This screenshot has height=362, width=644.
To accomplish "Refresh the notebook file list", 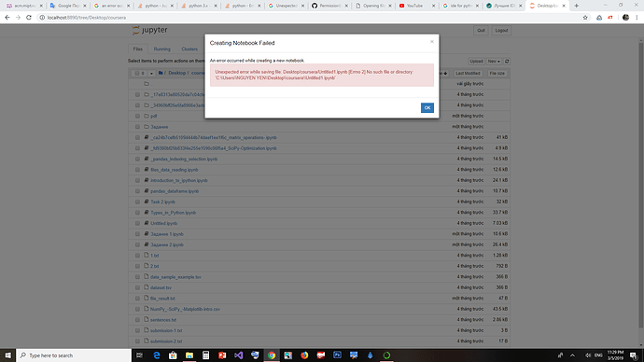I will coord(507,62).
